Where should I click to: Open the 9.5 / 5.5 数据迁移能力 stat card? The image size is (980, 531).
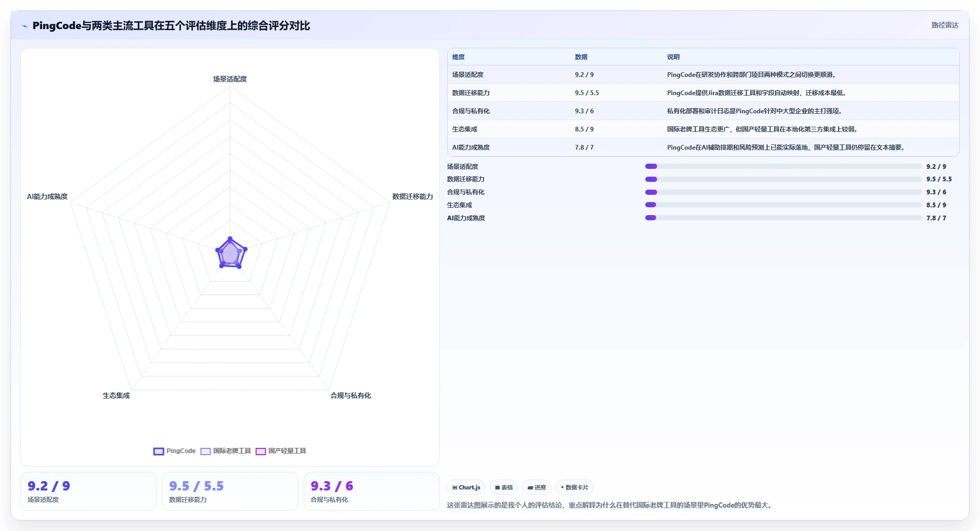(230, 491)
